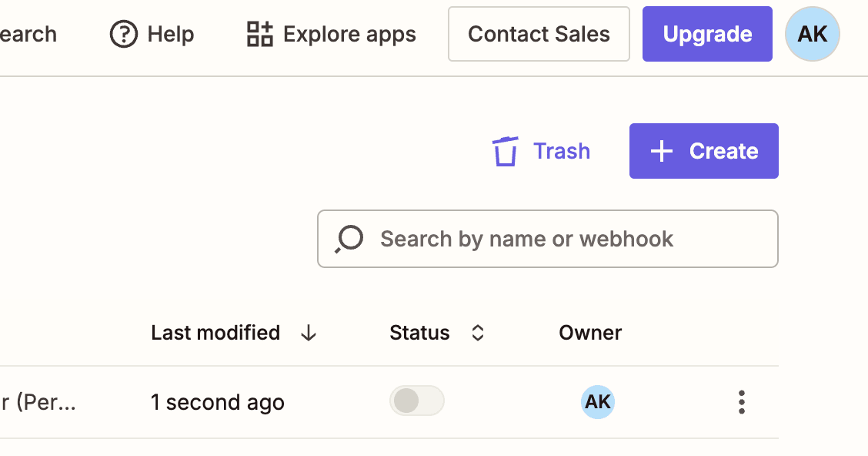Open the Trash via trash can icon
The image size is (868, 456).
506,151
